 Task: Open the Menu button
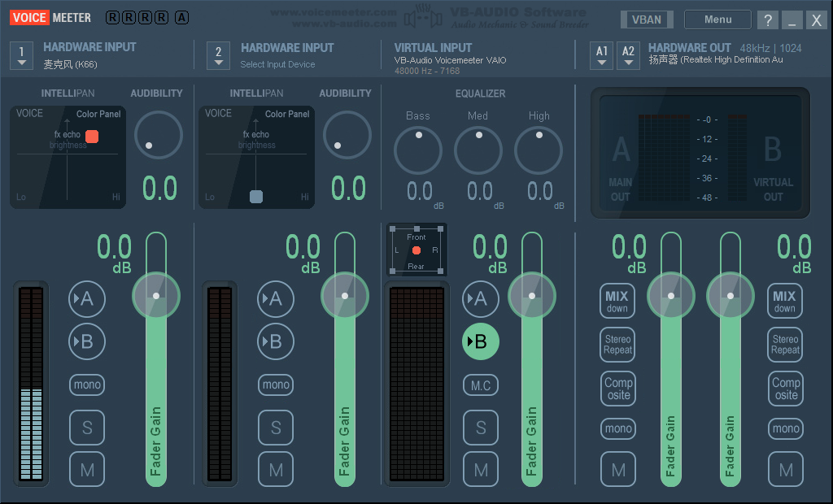[717, 20]
